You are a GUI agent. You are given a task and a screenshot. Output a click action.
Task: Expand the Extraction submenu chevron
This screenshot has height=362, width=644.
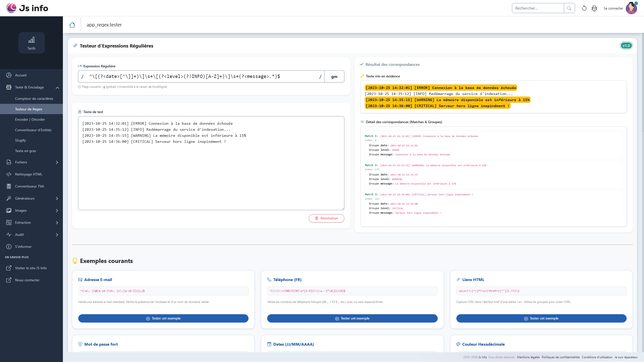(57, 223)
